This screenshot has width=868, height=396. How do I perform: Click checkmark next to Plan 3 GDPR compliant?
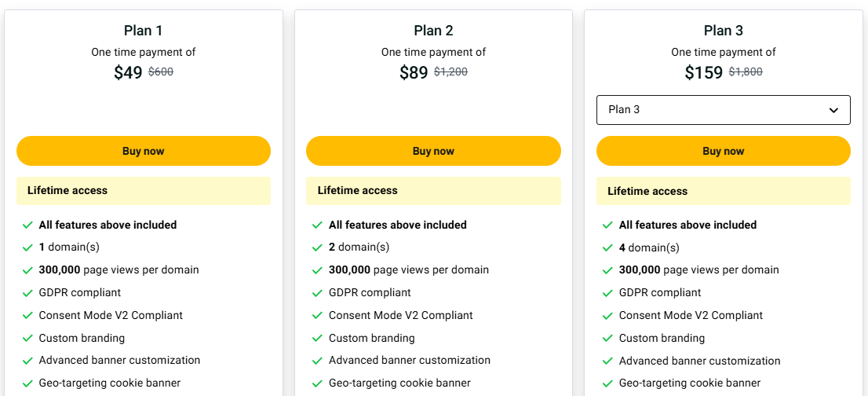tap(608, 293)
